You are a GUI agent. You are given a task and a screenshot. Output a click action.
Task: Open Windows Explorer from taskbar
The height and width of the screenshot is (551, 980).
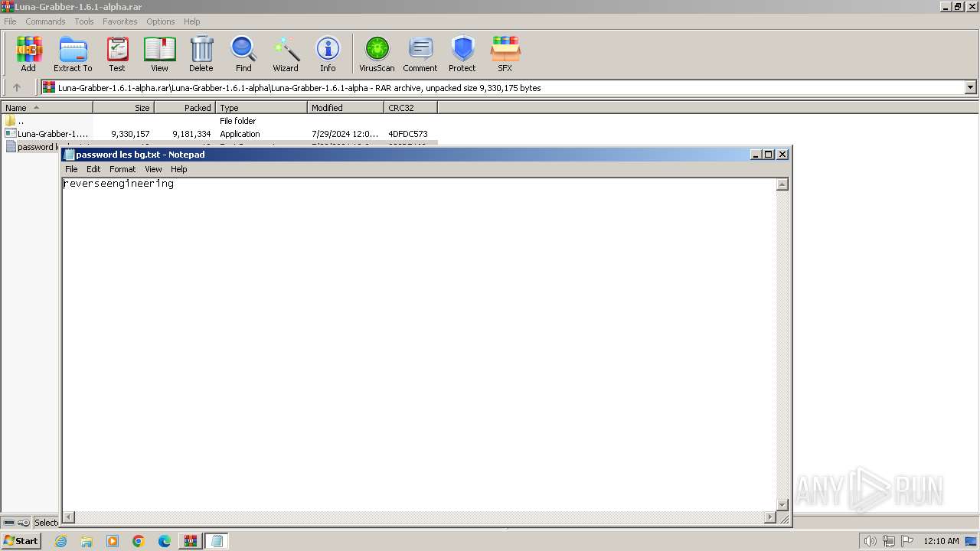[87, 541]
